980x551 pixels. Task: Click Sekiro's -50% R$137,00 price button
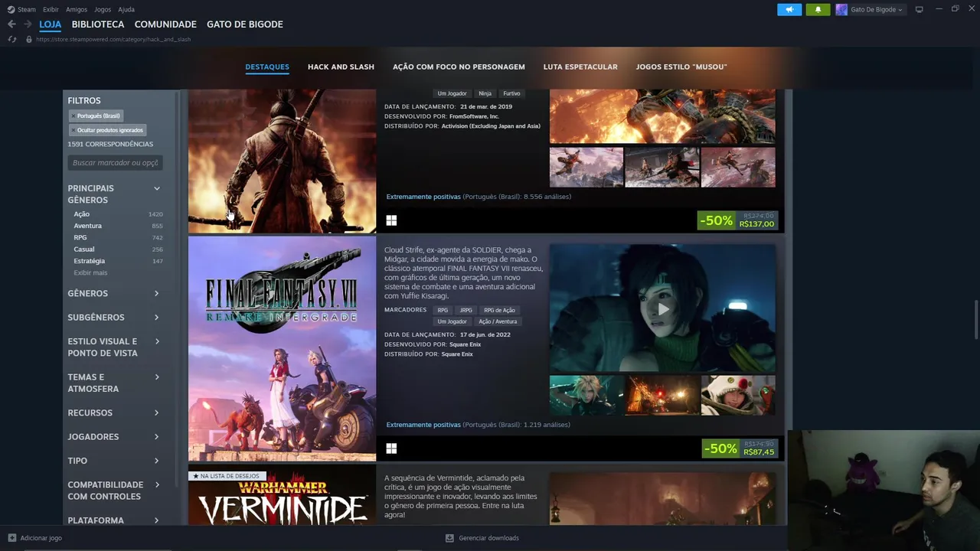click(738, 220)
